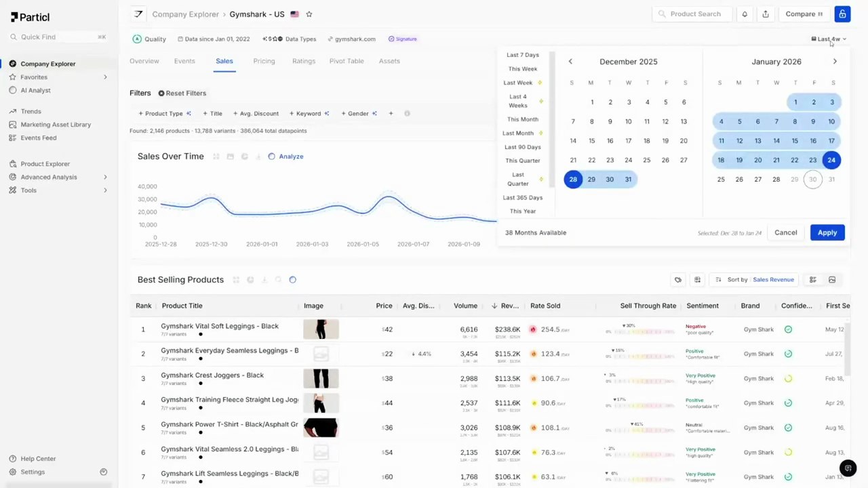Select January 24 in the calendar
This screenshot has width=868, height=488.
click(x=831, y=160)
